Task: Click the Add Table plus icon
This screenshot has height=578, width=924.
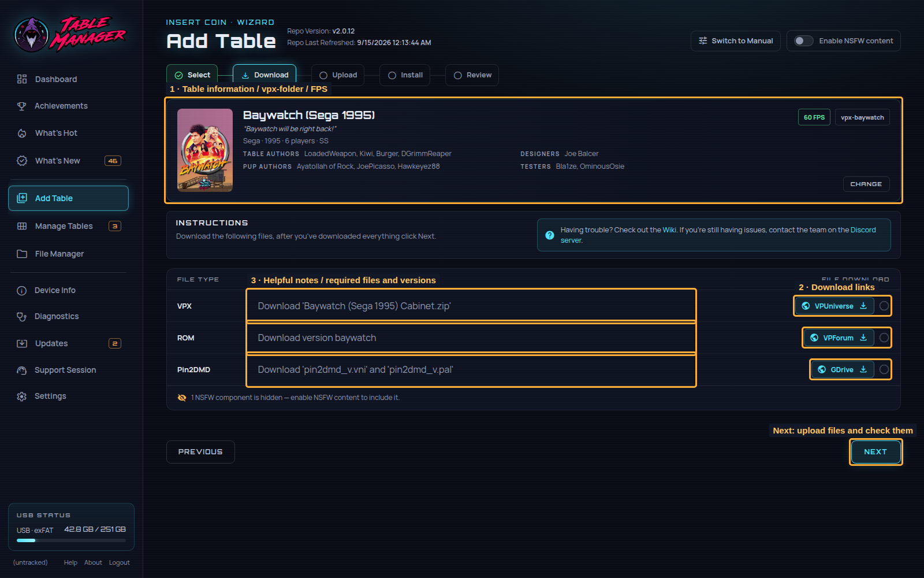Action: point(22,198)
